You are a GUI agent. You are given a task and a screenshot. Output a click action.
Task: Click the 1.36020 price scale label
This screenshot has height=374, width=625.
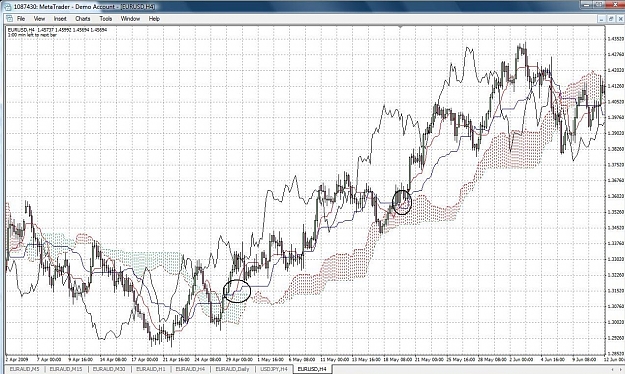pos(616,196)
